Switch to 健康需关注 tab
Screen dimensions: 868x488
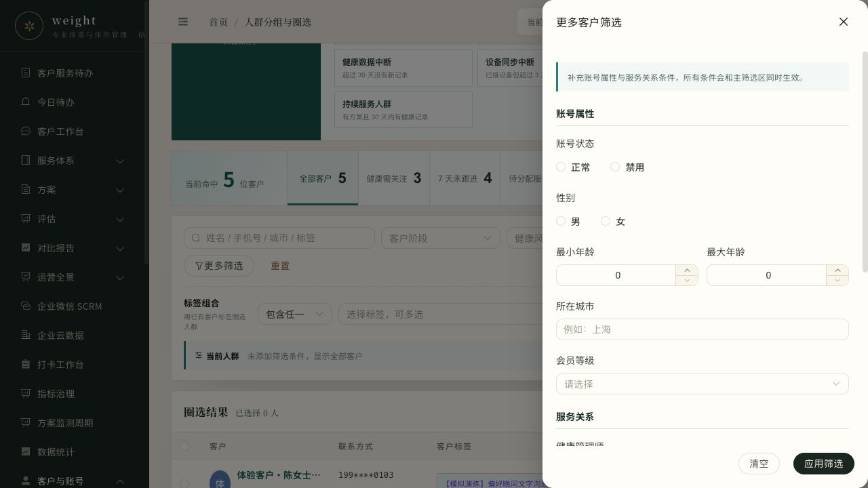(394, 178)
